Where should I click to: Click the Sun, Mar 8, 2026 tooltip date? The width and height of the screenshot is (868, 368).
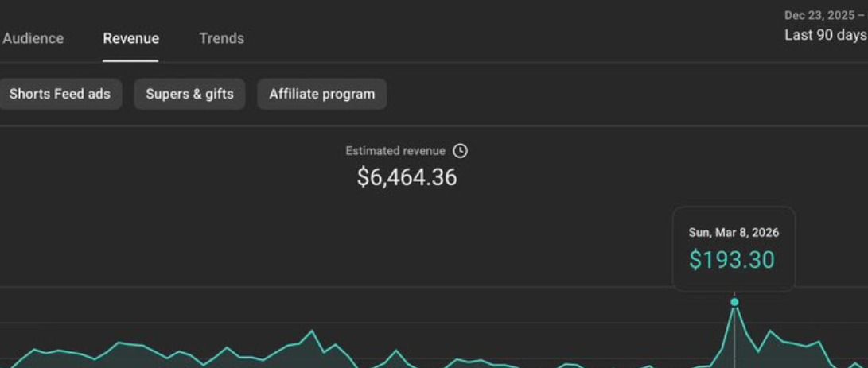(734, 233)
